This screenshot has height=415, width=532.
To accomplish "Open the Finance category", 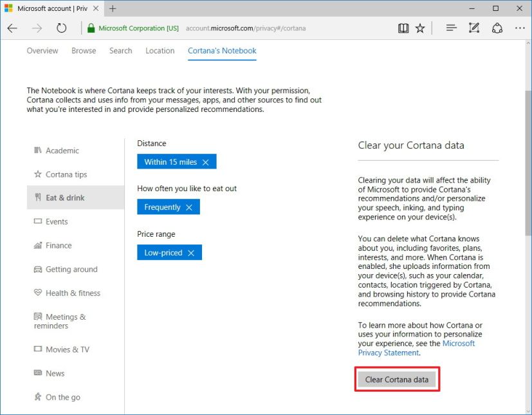I will point(75,245).
